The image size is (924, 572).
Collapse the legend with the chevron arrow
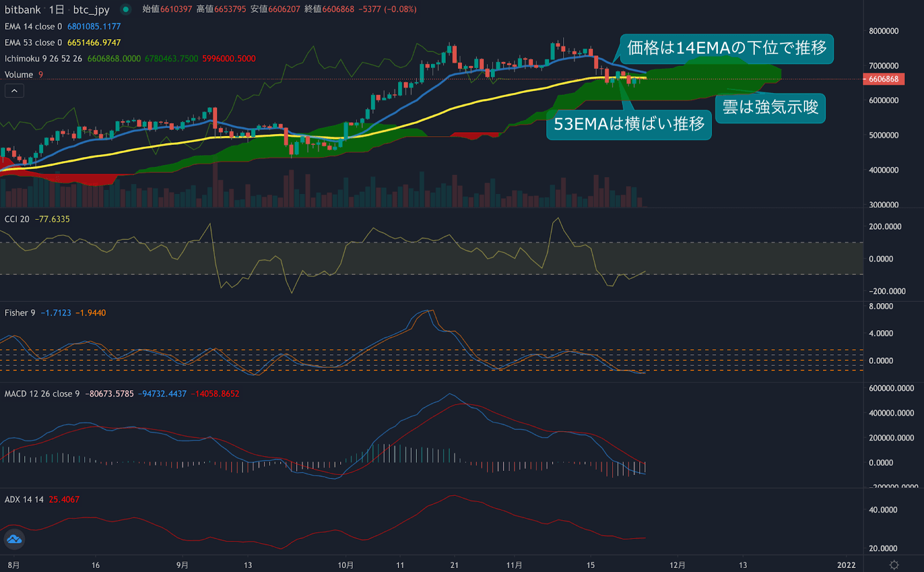[14, 91]
